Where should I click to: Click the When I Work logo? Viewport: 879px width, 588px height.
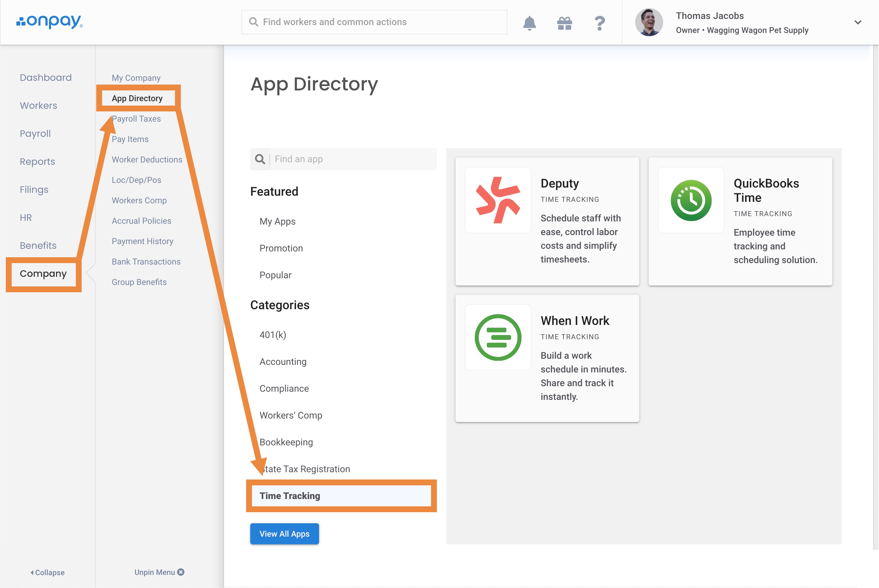click(498, 337)
